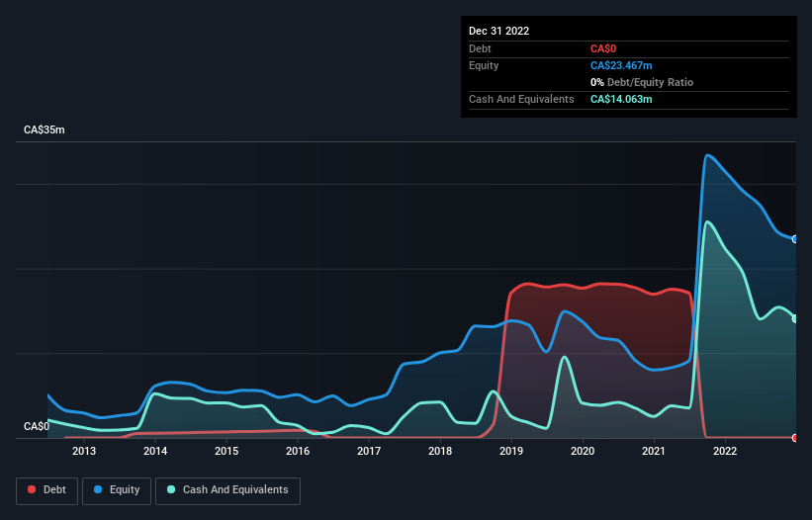Click the tooltip's Debt row label
The width and height of the screenshot is (812, 520).
[x=480, y=48]
